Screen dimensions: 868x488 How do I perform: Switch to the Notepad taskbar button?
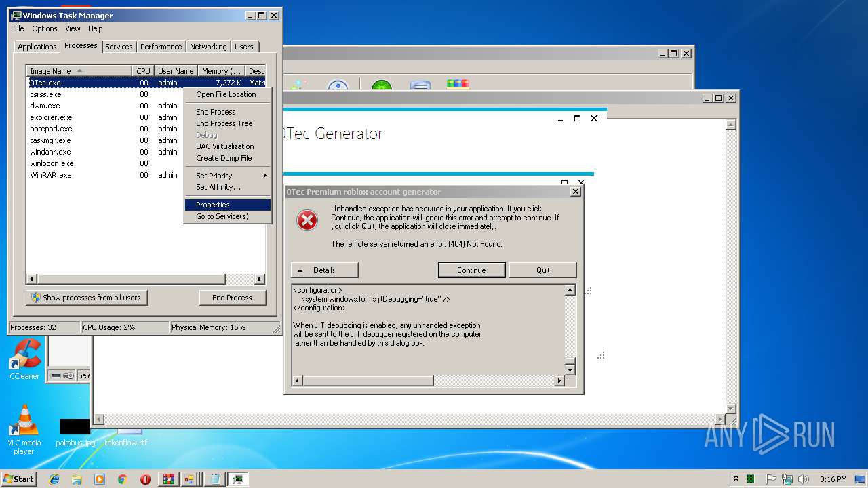click(x=215, y=479)
